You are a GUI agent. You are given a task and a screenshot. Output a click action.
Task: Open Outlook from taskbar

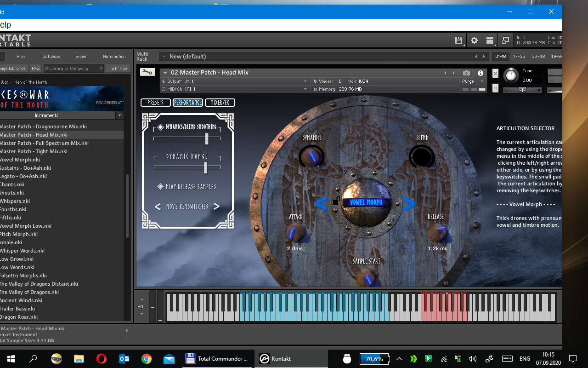124,359
